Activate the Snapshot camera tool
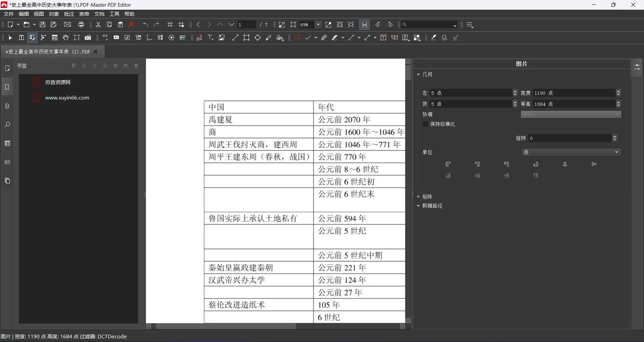This screenshot has width=644, height=342. coord(88,38)
